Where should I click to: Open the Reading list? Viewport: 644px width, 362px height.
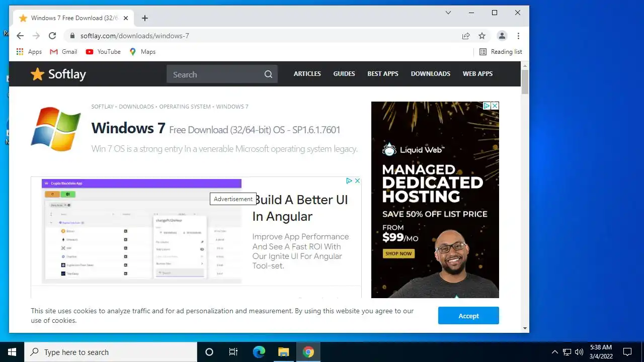(501, 52)
